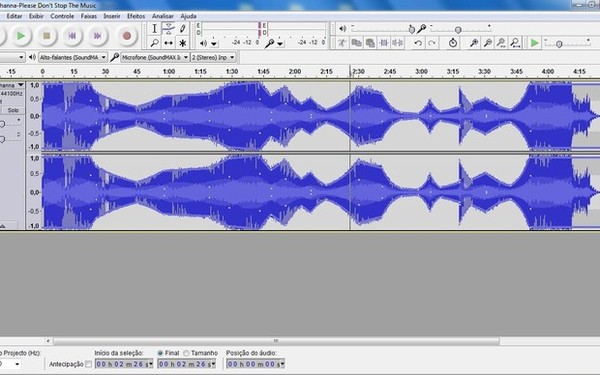
Task: Click the Cut scissors icon
Action: [x=342, y=43]
